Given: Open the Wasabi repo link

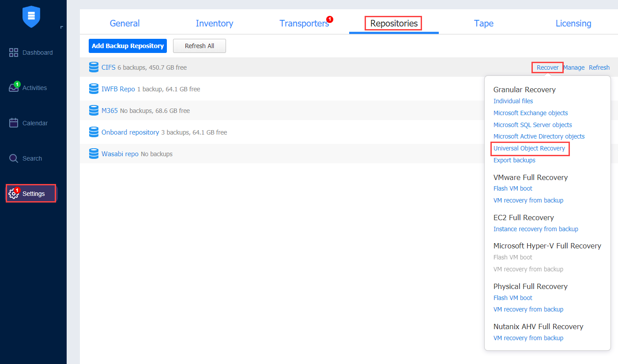Looking at the screenshot, I should click(x=120, y=154).
